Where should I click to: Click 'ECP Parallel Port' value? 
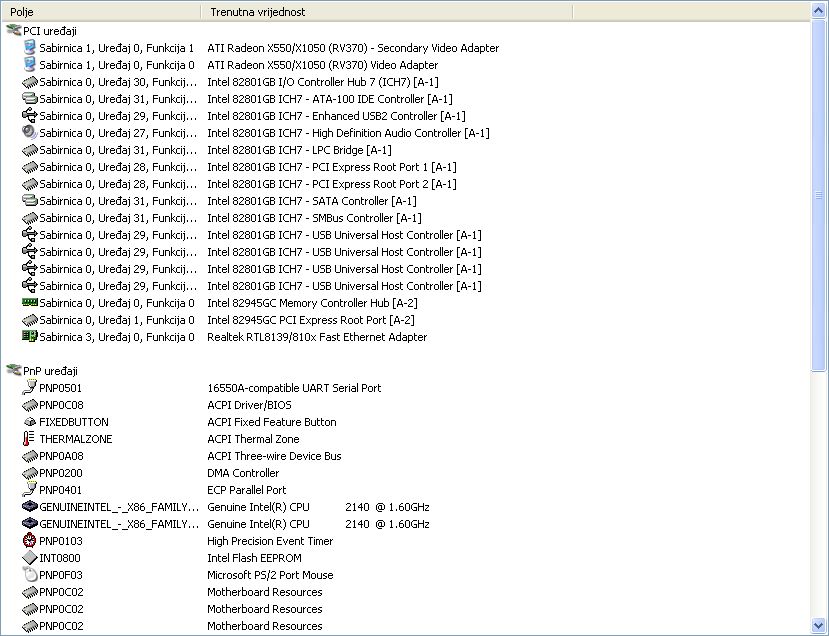pos(246,490)
